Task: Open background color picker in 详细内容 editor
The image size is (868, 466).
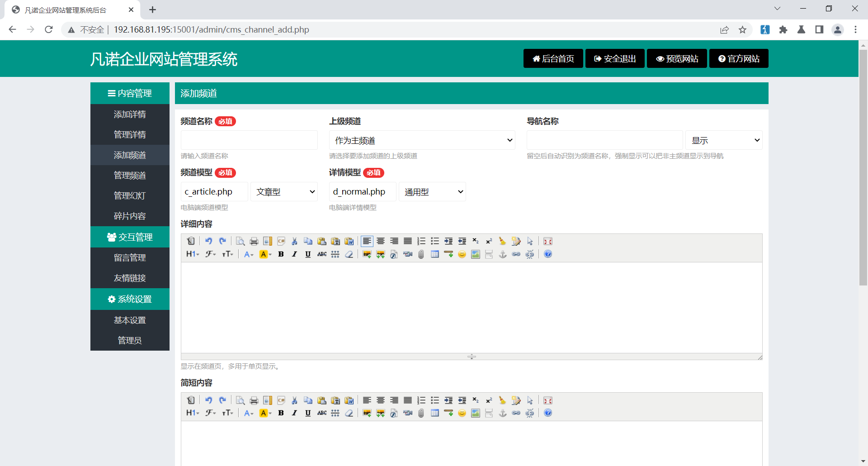Action: pos(265,254)
